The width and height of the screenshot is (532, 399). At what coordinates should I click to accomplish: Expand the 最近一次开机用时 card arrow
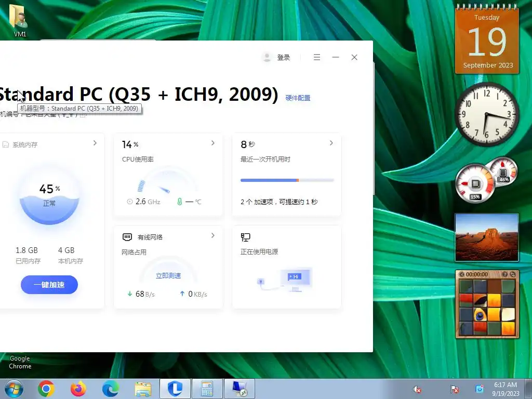pos(331,143)
